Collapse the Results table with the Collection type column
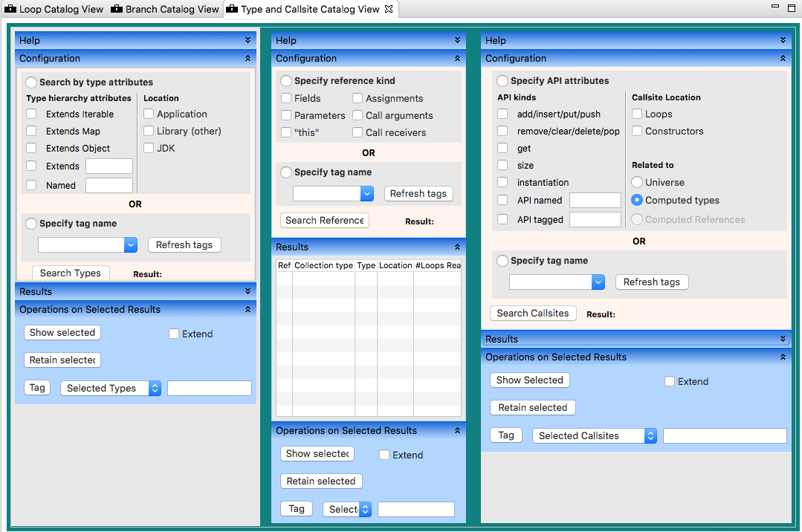Screen dimensions: 802x532 (457, 247)
